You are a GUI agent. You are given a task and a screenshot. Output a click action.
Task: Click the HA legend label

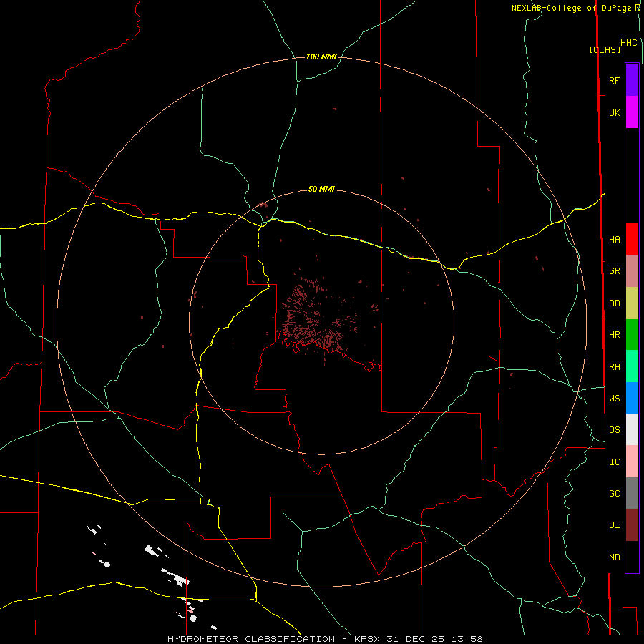[614, 239]
